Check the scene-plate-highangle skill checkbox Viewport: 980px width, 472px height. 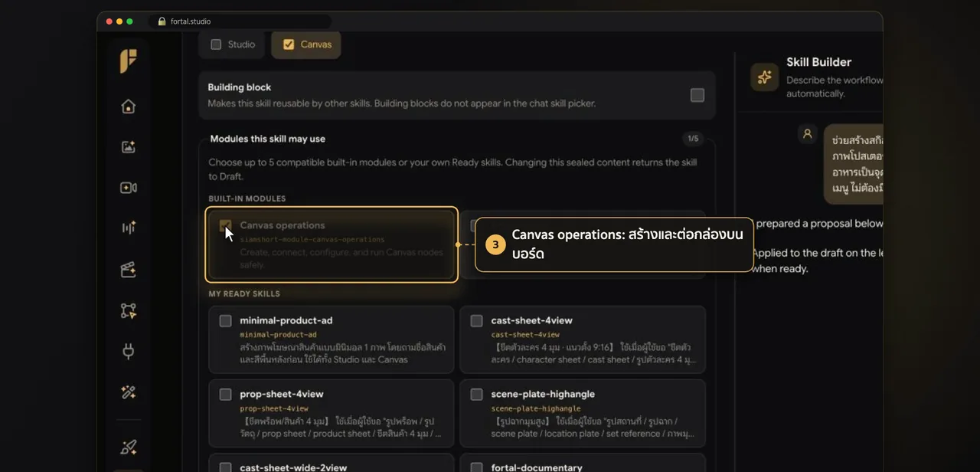[x=476, y=395]
